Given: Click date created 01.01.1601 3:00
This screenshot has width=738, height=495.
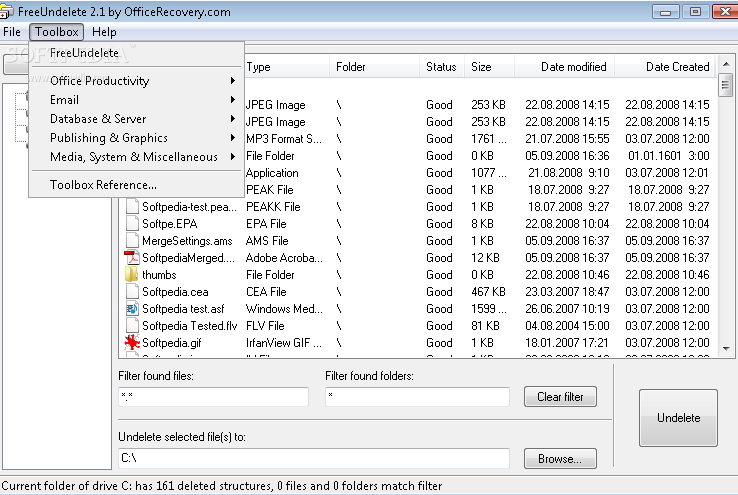Looking at the screenshot, I should (x=668, y=156).
